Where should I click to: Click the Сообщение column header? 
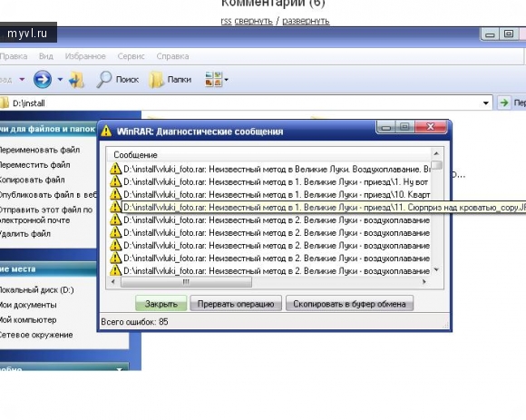click(x=268, y=154)
